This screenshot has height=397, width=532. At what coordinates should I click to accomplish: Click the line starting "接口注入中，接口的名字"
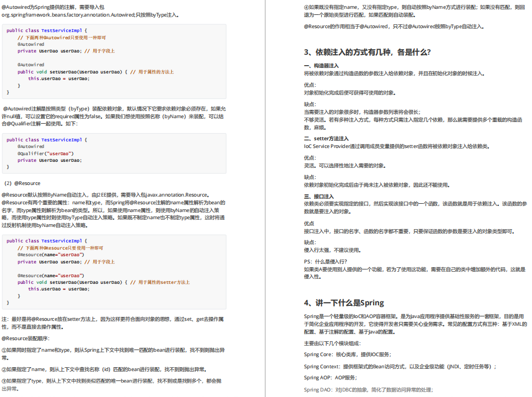(x=409, y=231)
